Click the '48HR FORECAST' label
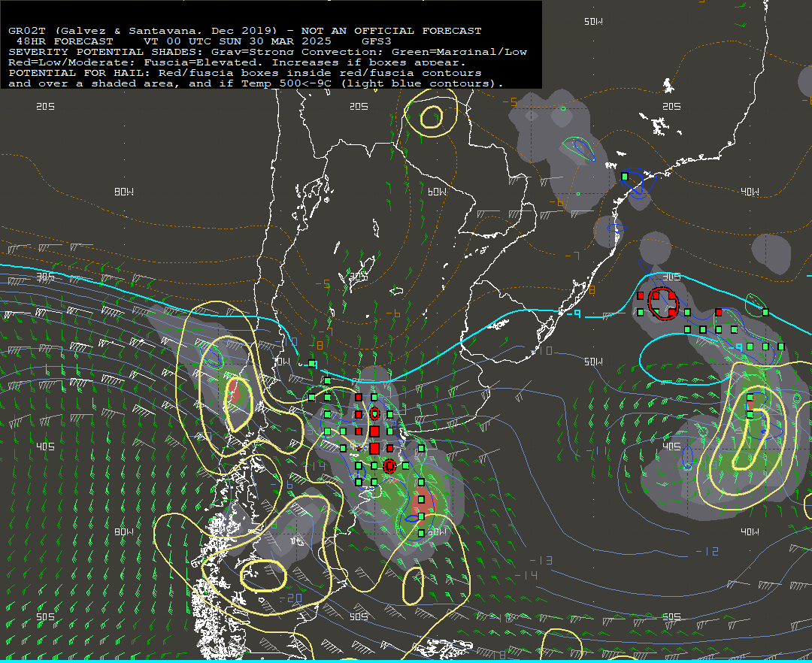 click(x=65, y=41)
